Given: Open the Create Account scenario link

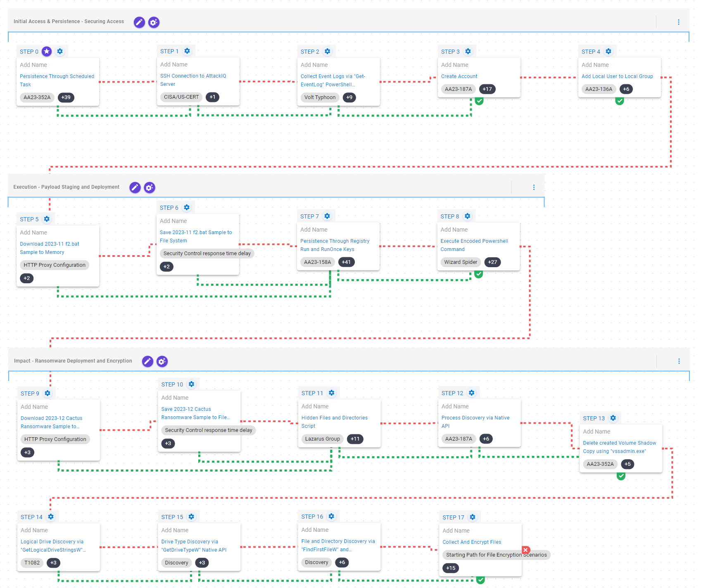Looking at the screenshot, I should 459,76.
